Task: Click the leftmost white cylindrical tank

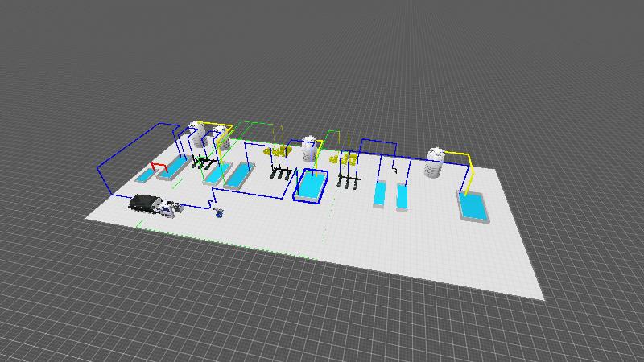Action: click(x=196, y=135)
